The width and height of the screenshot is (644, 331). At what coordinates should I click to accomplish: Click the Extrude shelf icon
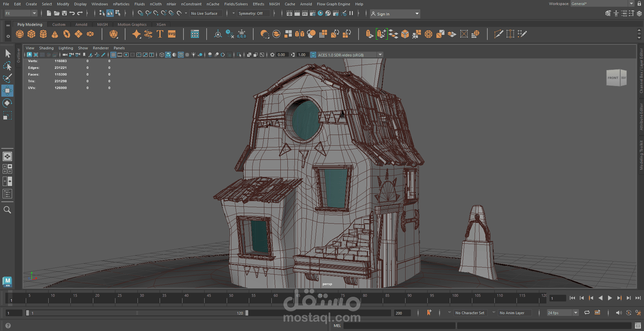370,34
